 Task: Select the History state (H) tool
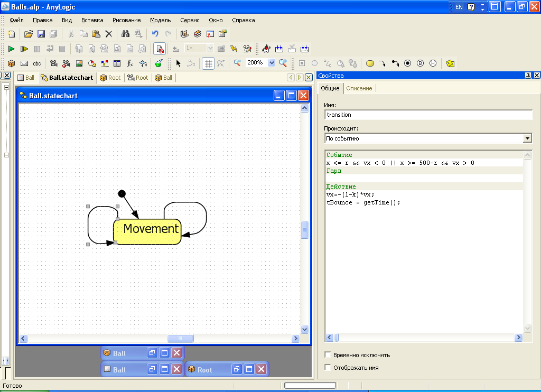point(433,63)
